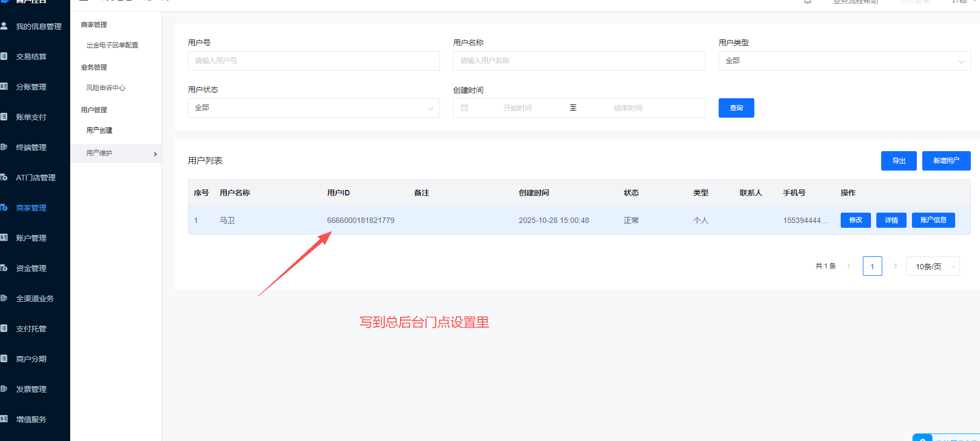Click the 新增用户 button
The height and width of the screenshot is (441, 980).
pyautogui.click(x=946, y=161)
